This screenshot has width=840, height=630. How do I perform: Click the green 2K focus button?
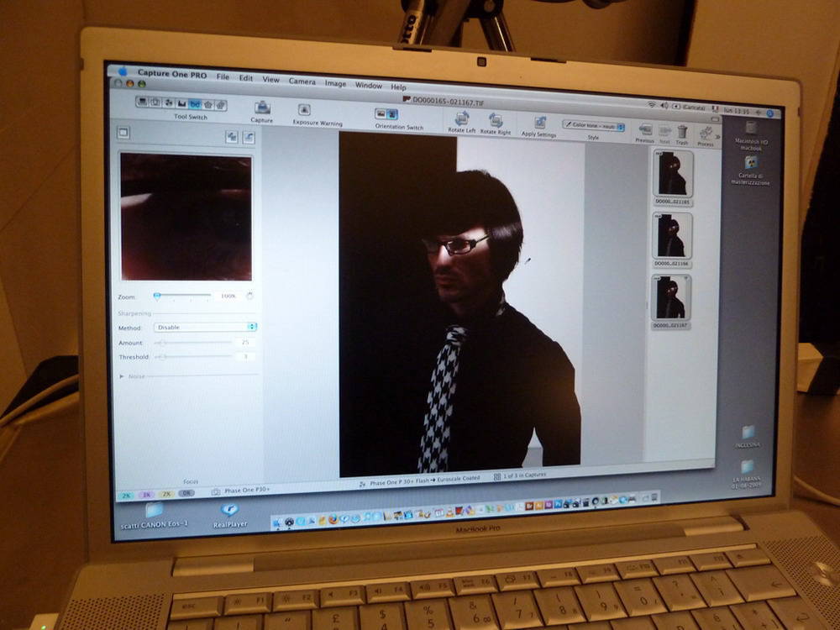(124, 495)
